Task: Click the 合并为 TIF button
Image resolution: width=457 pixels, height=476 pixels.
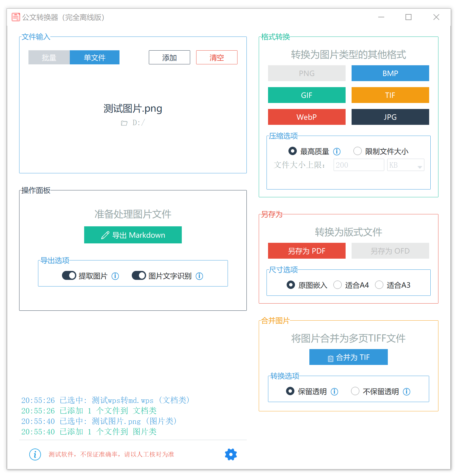Action: pyautogui.click(x=348, y=357)
